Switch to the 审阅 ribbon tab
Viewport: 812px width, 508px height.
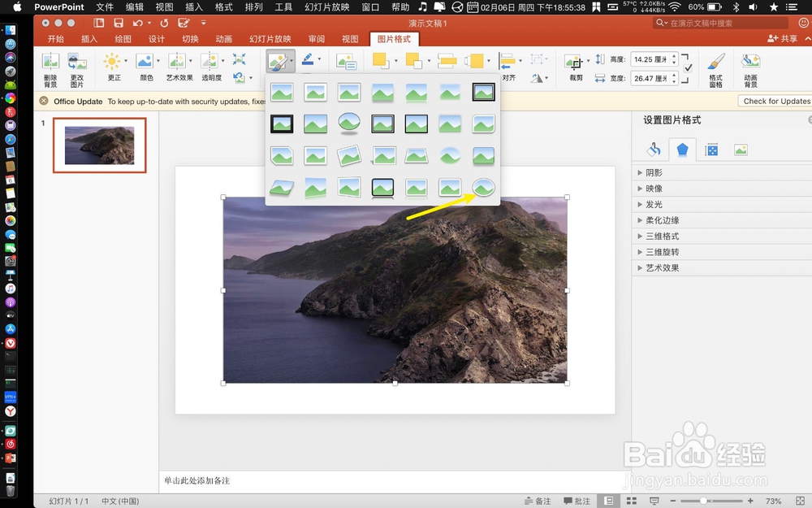[317, 39]
